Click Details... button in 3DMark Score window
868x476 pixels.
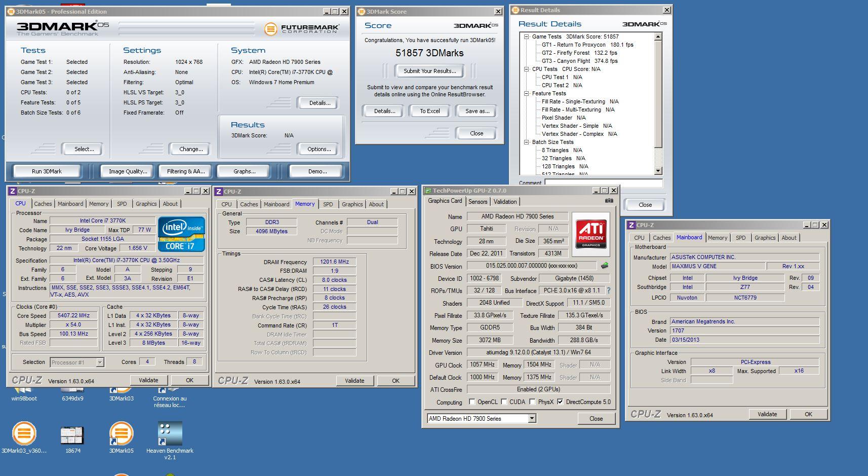pyautogui.click(x=384, y=111)
